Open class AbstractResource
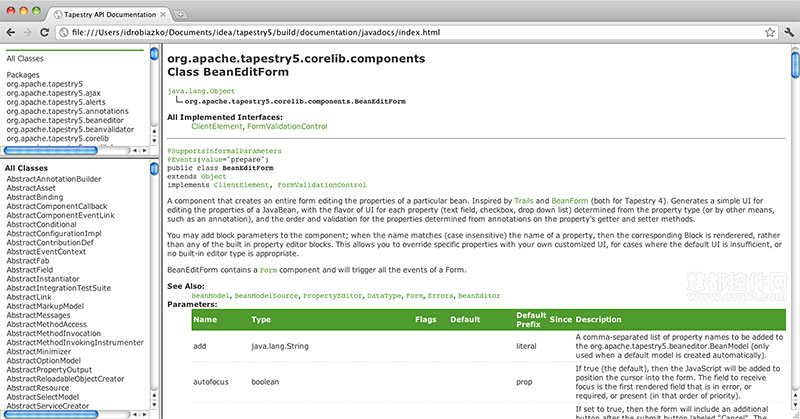This screenshot has width=800, height=419. (x=38, y=388)
